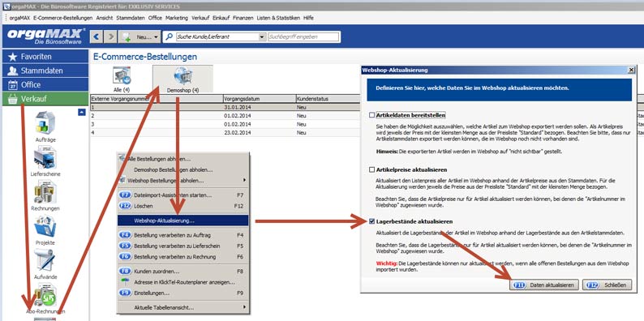The width and height of the screenshot is (644, 321).
Task: Sort by Kundenstatus column header
Action: [x=328, y=99]
